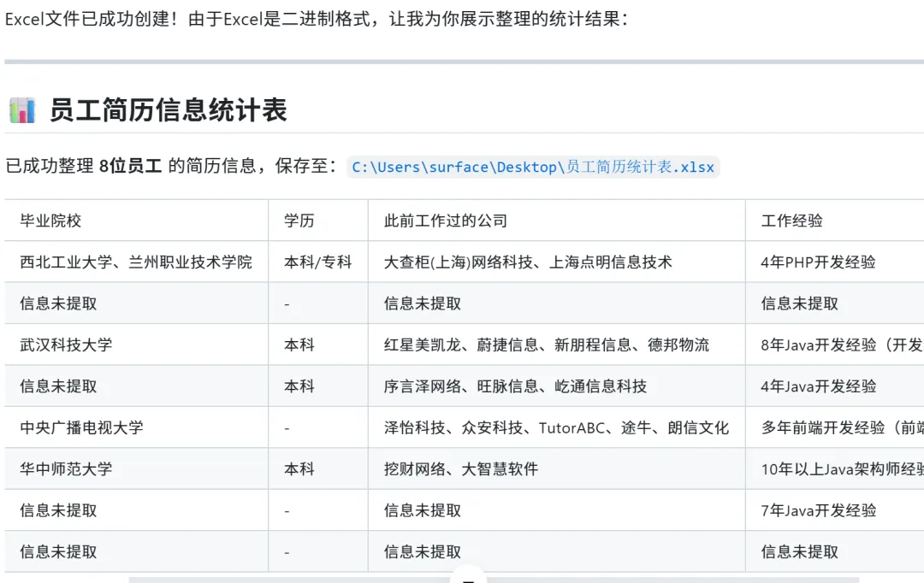Click cell 泽怡科技、众安科技、TutorABC、途牛、朗信文化
The width and height of the screenshot is (924, 583).
click(x=557, y=427)
